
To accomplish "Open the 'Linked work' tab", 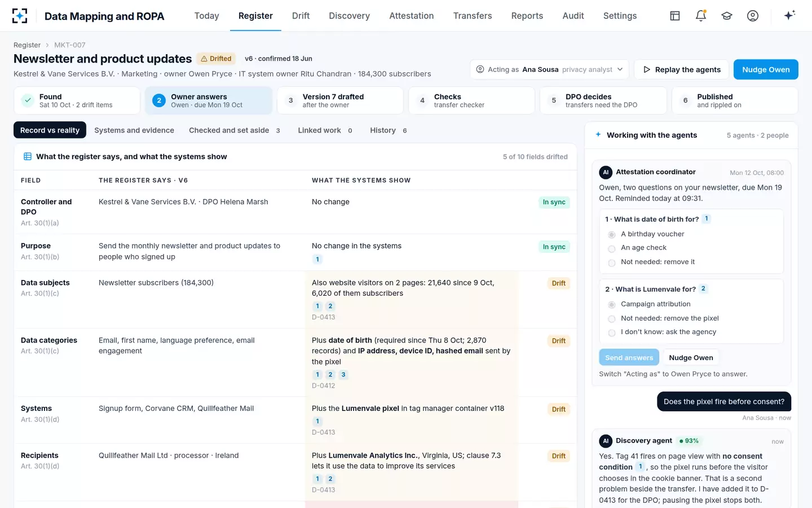I will click(325, 130).
